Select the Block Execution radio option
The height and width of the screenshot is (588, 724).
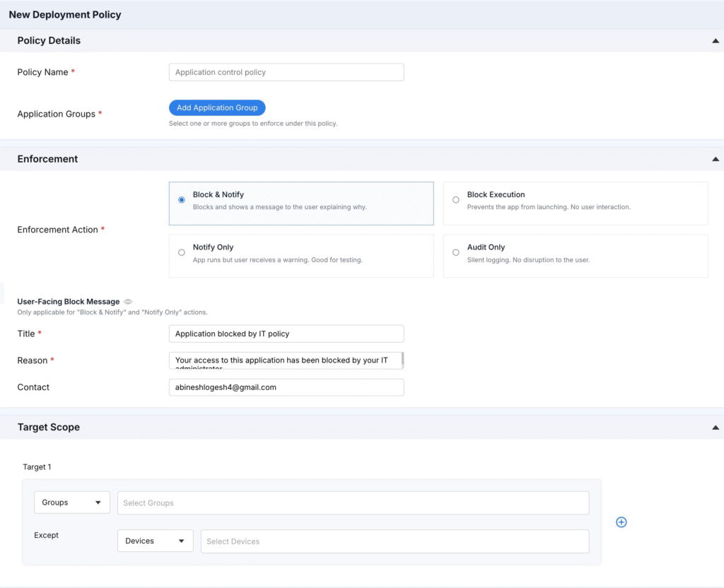tap(456, 200)
